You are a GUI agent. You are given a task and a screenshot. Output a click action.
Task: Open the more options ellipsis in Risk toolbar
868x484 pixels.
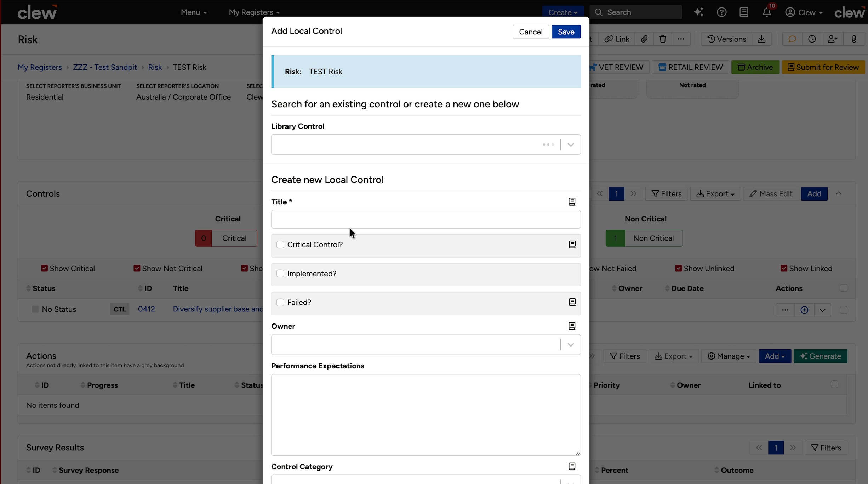point(681,39)
